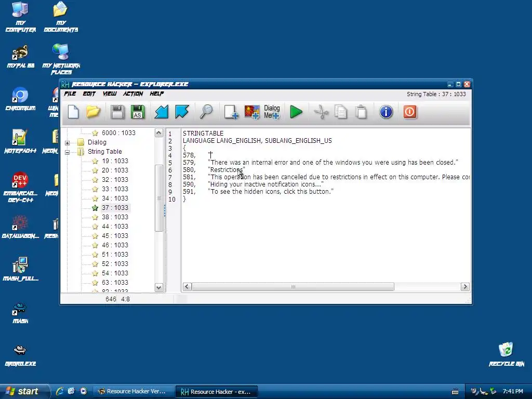Select string table 44 : 1033
Image resolution: width=532 pixels, height=399 pixels.
(115, 227)
